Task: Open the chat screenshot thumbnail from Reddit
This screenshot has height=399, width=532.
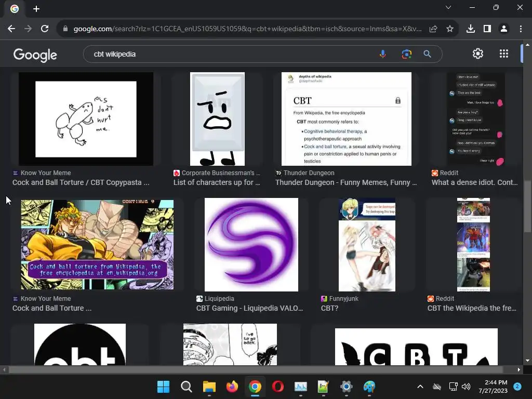Action: (x=476, y=119)
